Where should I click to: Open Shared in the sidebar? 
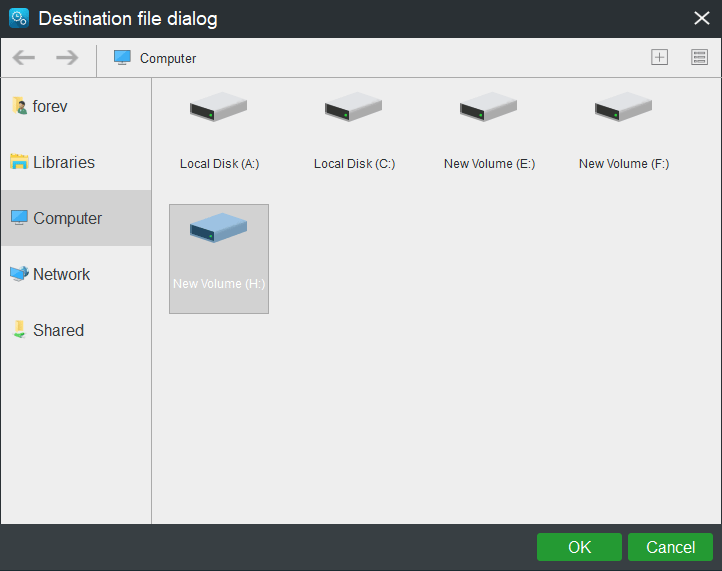tap(58, 330)
